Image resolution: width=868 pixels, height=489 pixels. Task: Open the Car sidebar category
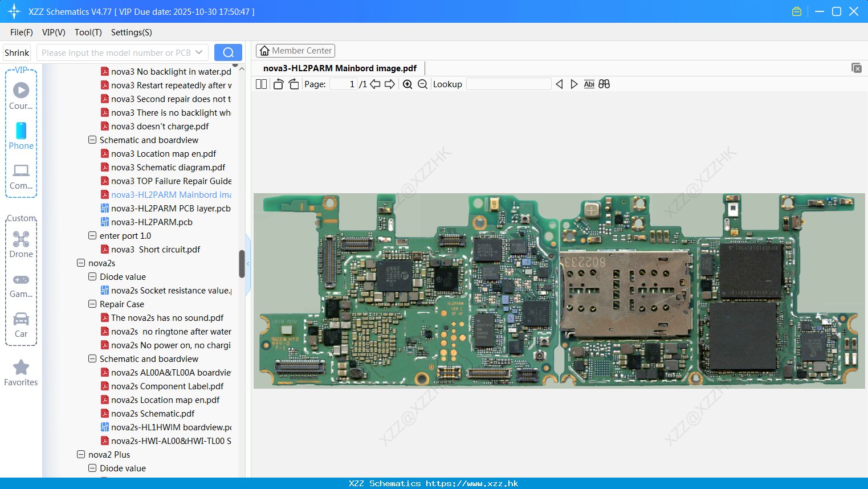point(21,324)
